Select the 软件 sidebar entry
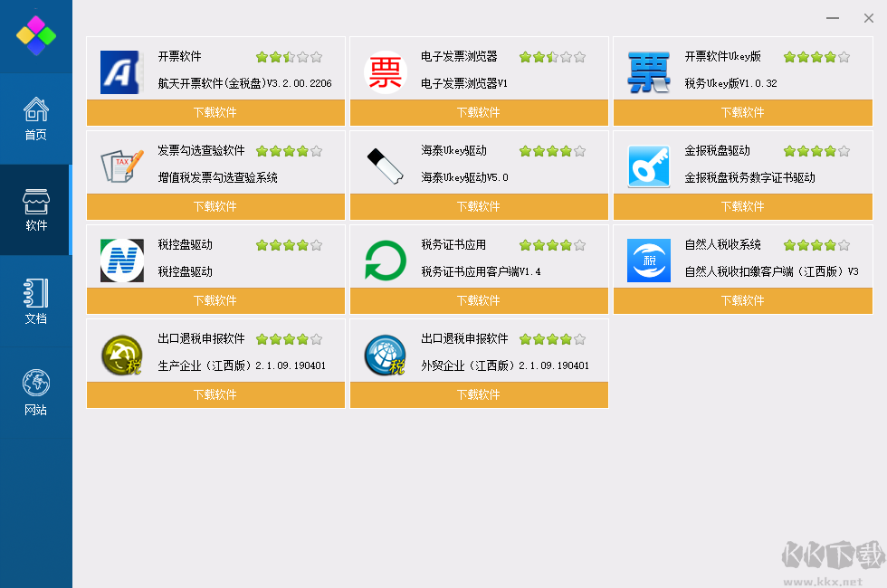887x588 pixels. click(x=35, y=208)
